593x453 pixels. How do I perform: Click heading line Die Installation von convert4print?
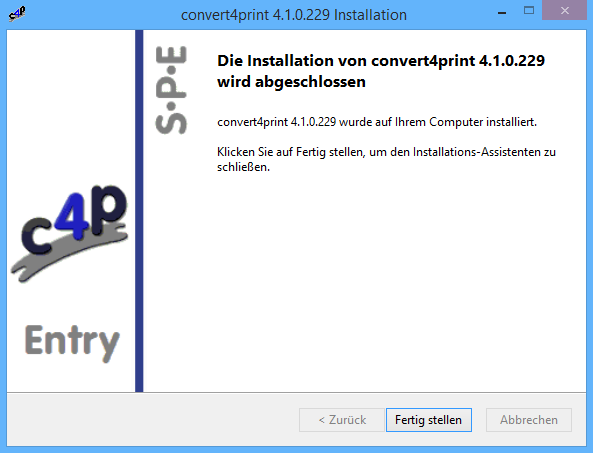pyautogui.click(x=381, y=61)
